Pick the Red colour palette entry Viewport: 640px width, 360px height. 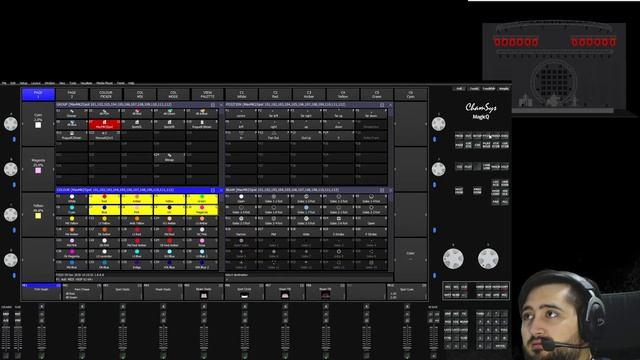104,199
